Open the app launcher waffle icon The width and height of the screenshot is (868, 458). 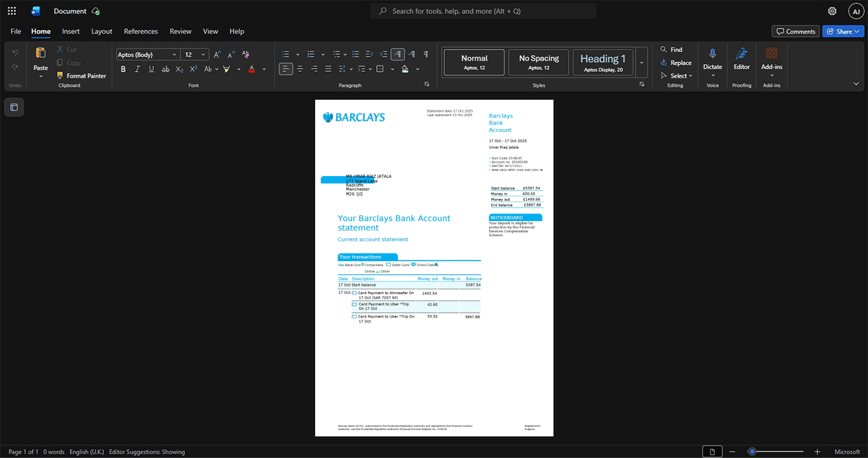tap(11, 11)
